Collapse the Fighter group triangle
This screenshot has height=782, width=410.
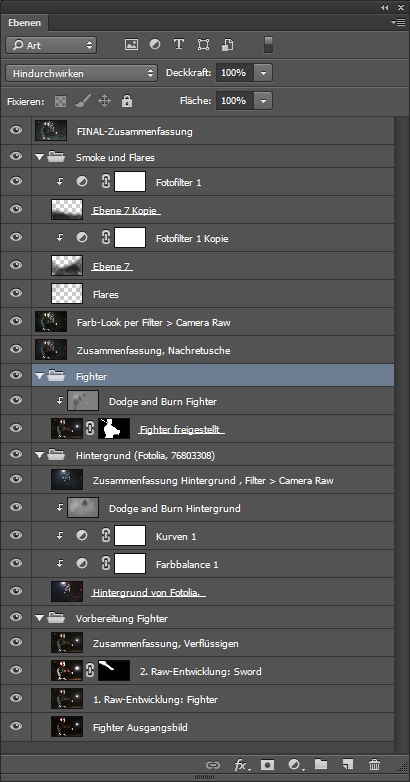[40, 377]
